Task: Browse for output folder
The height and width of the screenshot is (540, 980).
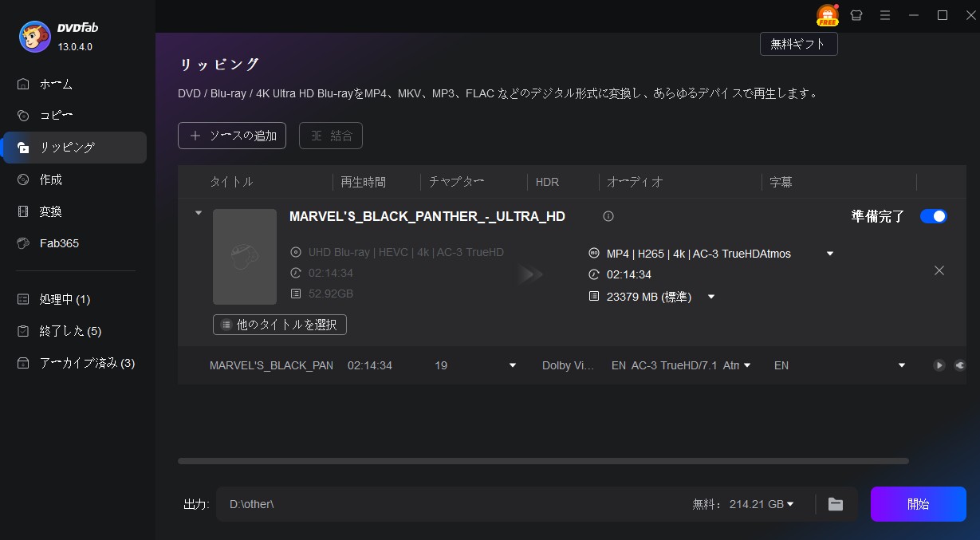Action: pos(836,504)
